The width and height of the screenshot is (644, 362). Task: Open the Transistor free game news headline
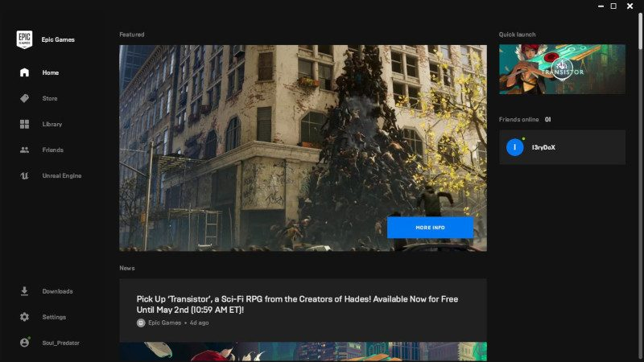tap(297, 304)
